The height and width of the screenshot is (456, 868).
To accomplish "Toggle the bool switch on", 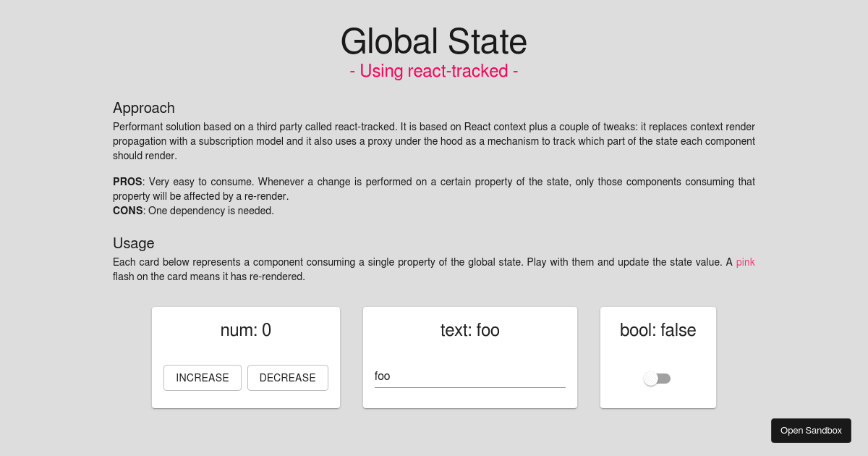I will (x=658, y=379).
